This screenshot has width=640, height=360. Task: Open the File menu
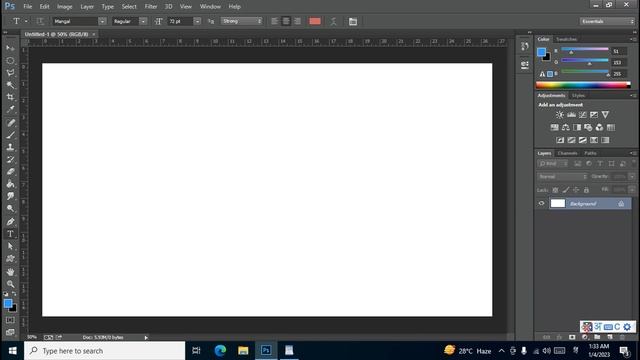click(x=28, y=7)
